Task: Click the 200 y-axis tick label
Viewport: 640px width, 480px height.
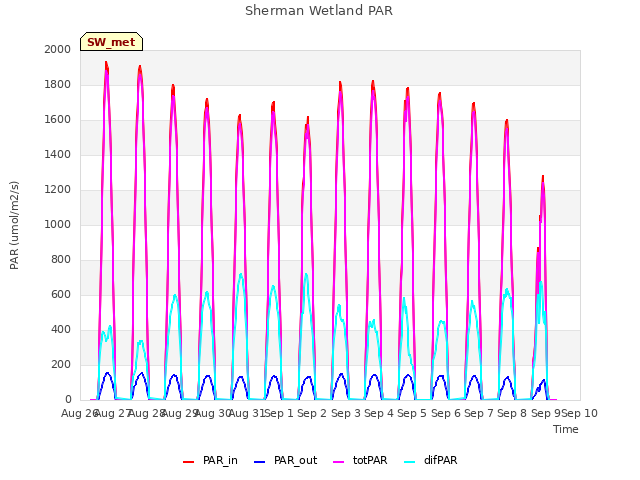Action: (x=61, y=364)
